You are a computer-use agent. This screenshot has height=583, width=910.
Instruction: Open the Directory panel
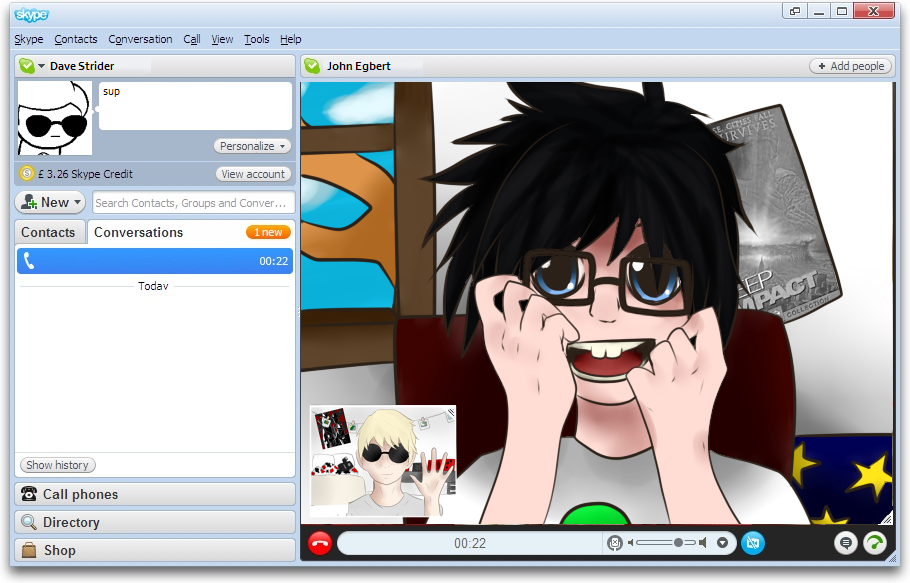[x=155, y=522]
